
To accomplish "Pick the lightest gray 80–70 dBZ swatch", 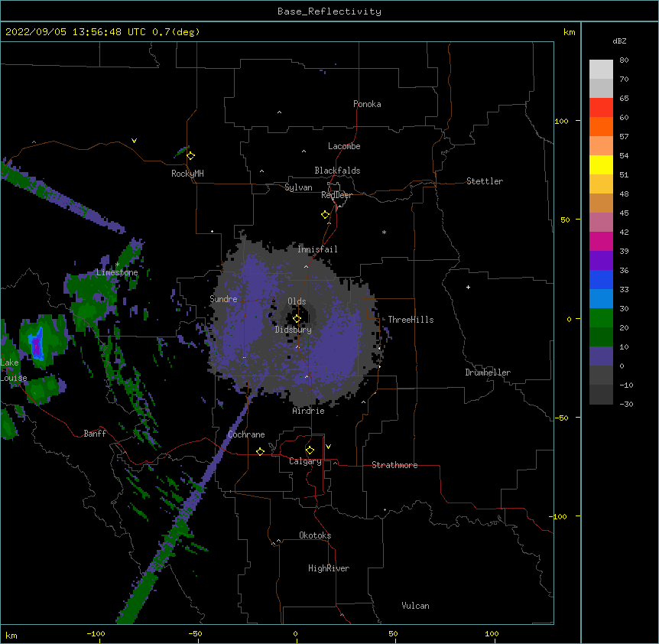I will tap(601, 70).
